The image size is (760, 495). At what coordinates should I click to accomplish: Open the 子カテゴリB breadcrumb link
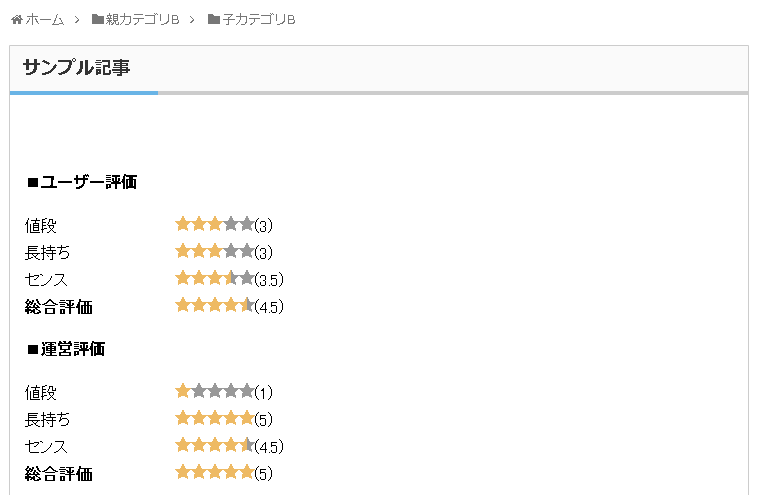(x=258, y=20)
